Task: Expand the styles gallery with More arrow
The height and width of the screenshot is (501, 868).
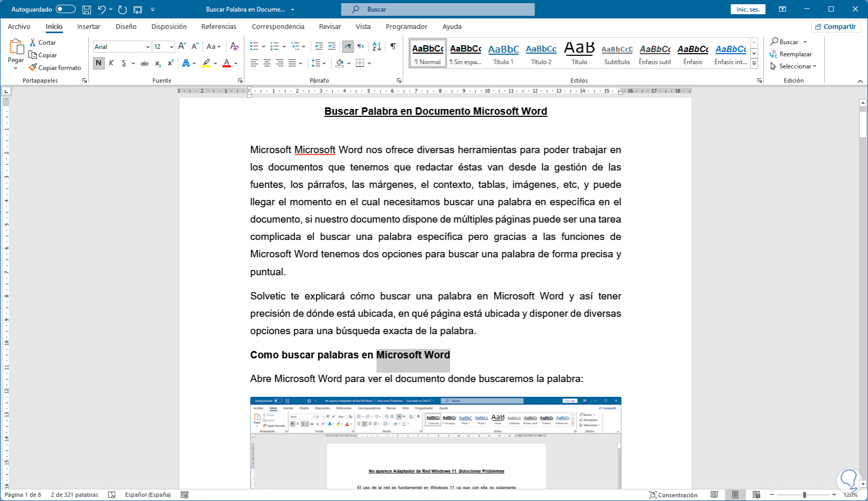Action: (x=754, y=63)
